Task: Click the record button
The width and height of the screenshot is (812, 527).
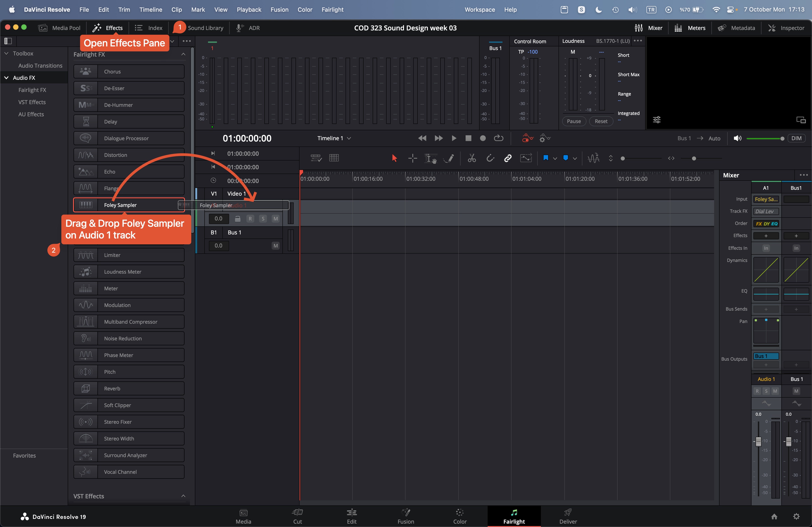Action: tap(483, 138)
